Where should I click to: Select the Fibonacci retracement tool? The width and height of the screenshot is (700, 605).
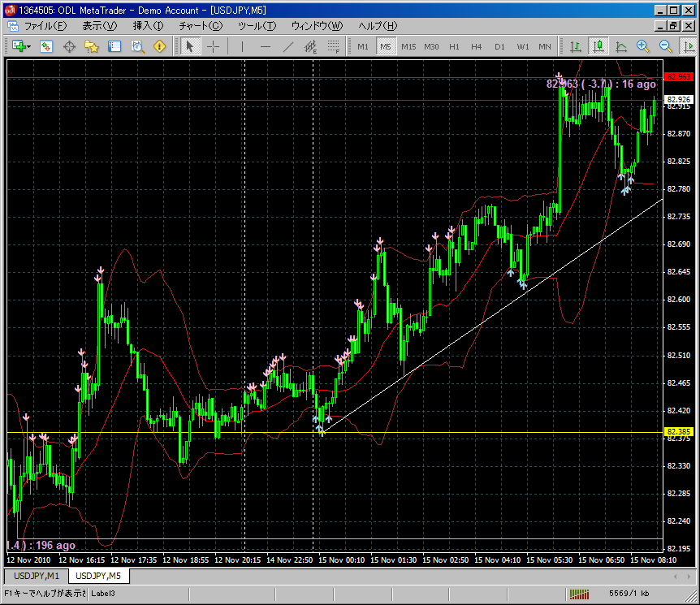[x=333, y=46]
